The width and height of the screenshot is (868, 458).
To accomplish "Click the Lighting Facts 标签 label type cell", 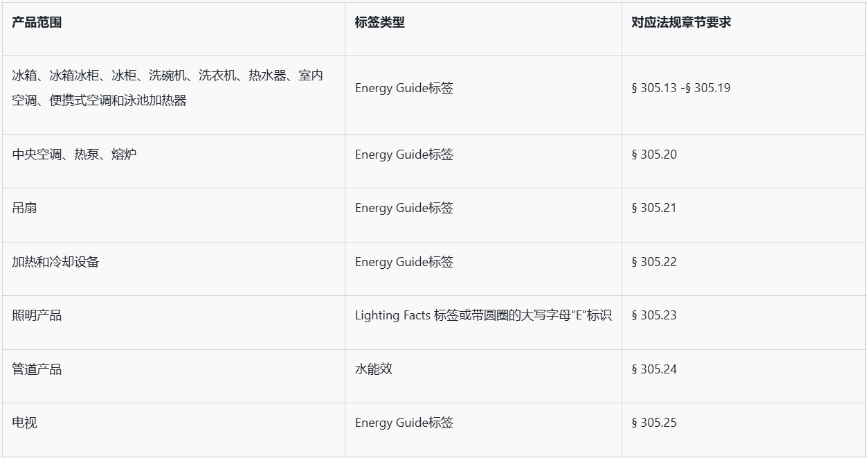I will pos(483,315).
